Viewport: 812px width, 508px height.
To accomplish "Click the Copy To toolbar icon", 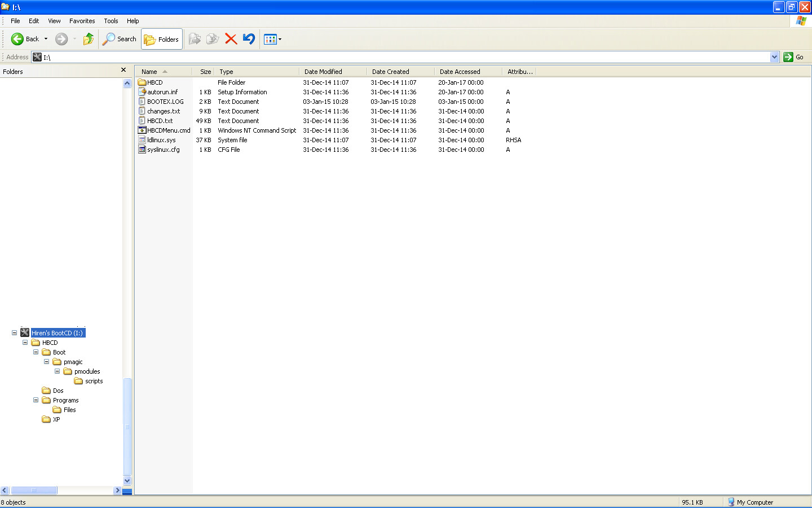I will tap(213, 39).
